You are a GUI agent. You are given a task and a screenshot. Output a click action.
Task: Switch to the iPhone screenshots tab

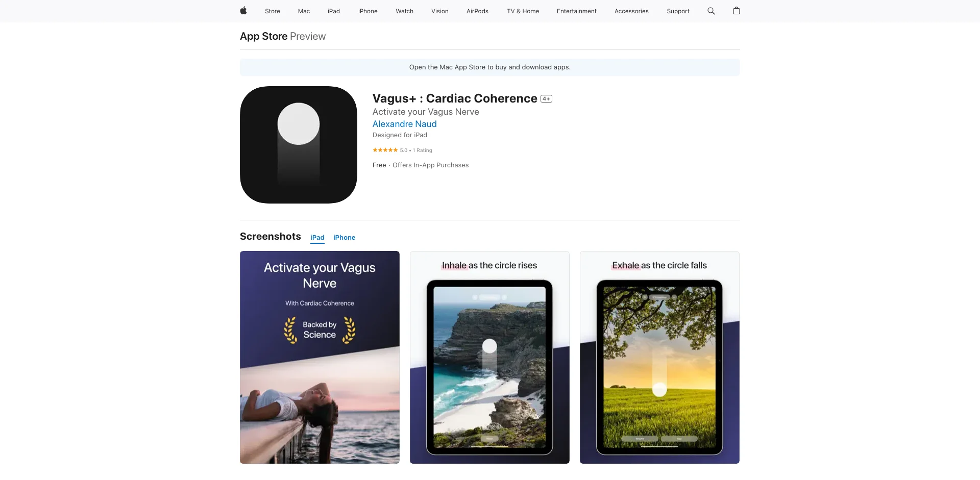[344, 238]
